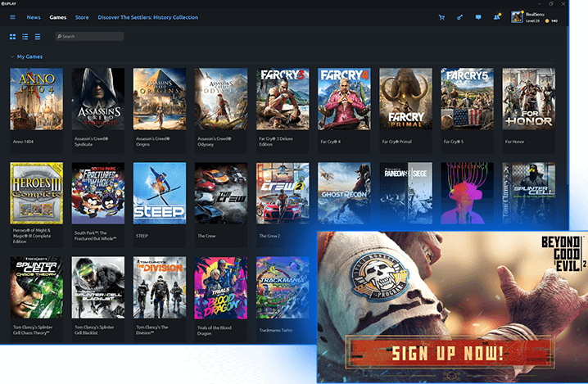Viewport: 588px width, 384px height.
Task: Click the 'Trackmania Turbo' title text
Action: click(x=276, y=330)
